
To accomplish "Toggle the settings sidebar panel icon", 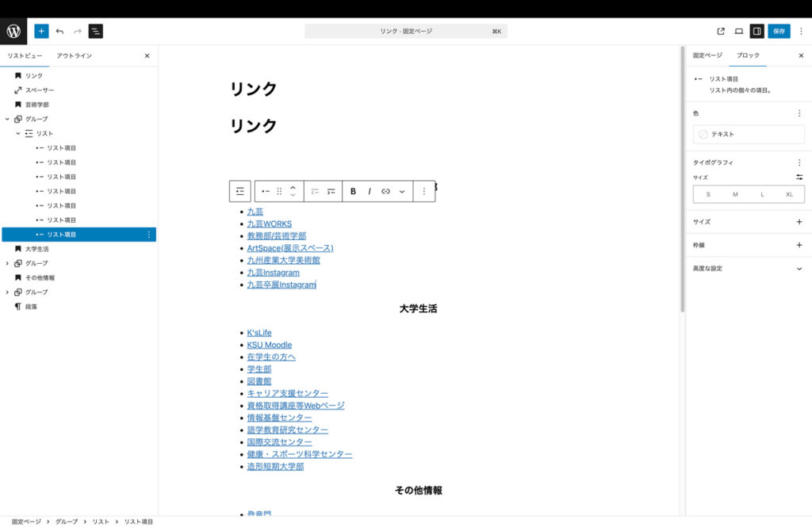I will pyautogui.click(x=756, y=31).
